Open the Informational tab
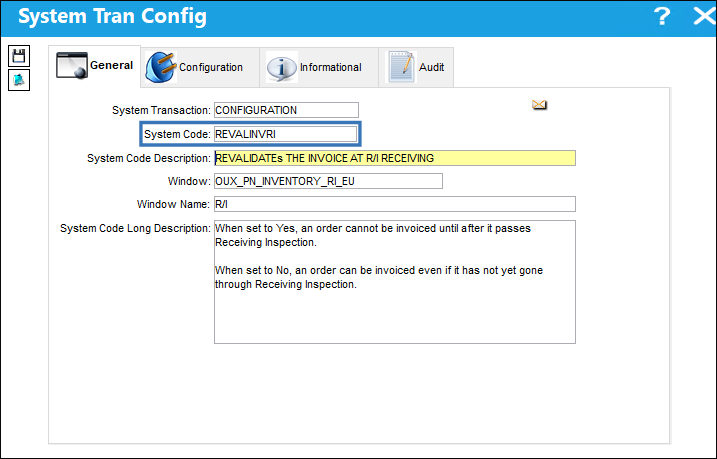Image resolution: width=717 pixels, height=459 pixels. (x=319, y=67)
